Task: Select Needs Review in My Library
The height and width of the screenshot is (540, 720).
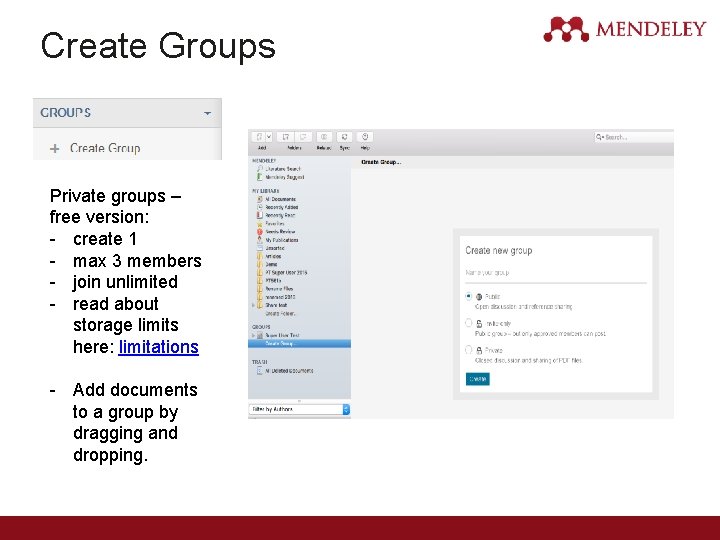Action: pyautogui.click(x=280, y=232)
